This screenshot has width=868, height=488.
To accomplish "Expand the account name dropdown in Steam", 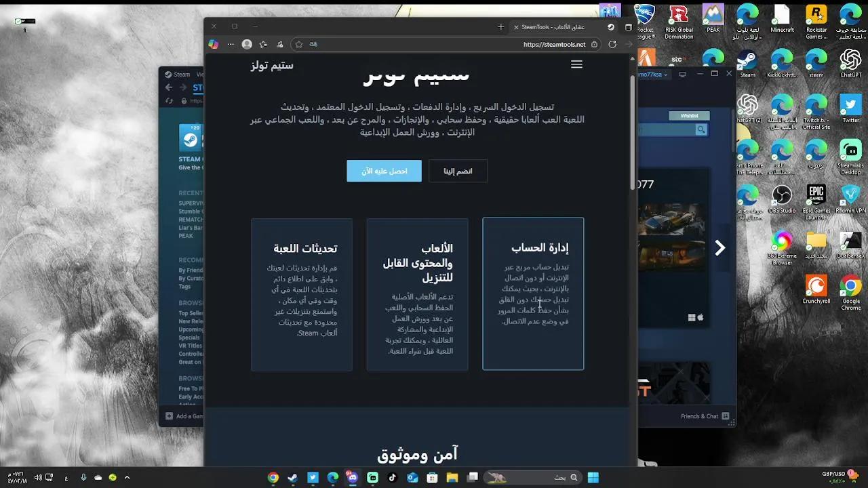I will (667, 75).
